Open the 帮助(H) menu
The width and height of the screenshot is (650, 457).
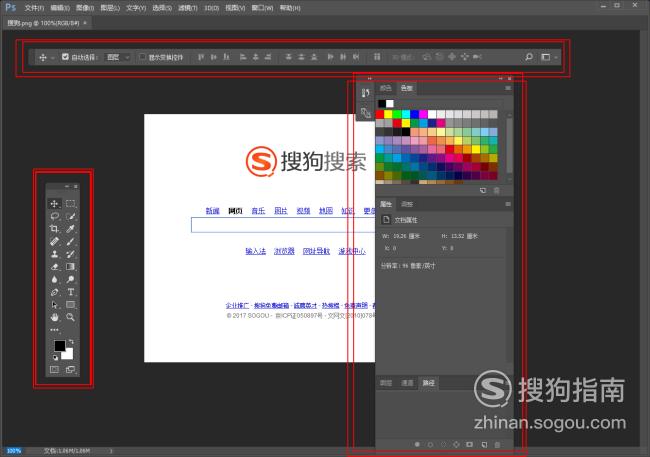point(290,8)
